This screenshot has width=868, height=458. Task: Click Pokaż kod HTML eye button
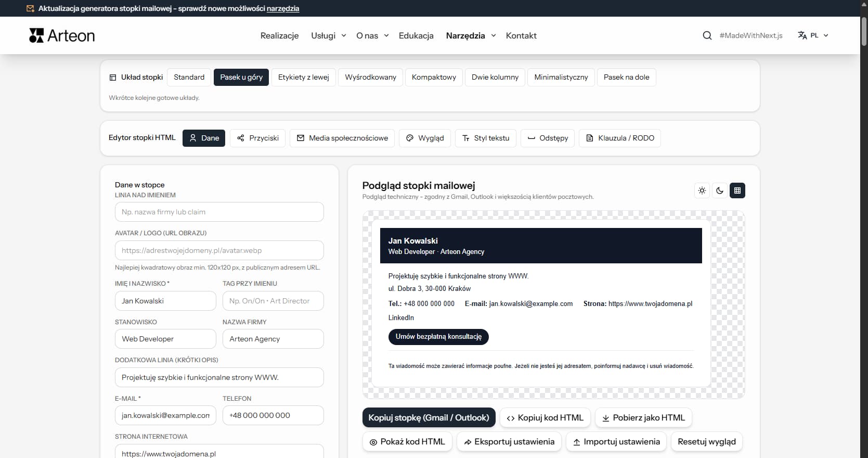pyautogui.click(x=407, y=442)
